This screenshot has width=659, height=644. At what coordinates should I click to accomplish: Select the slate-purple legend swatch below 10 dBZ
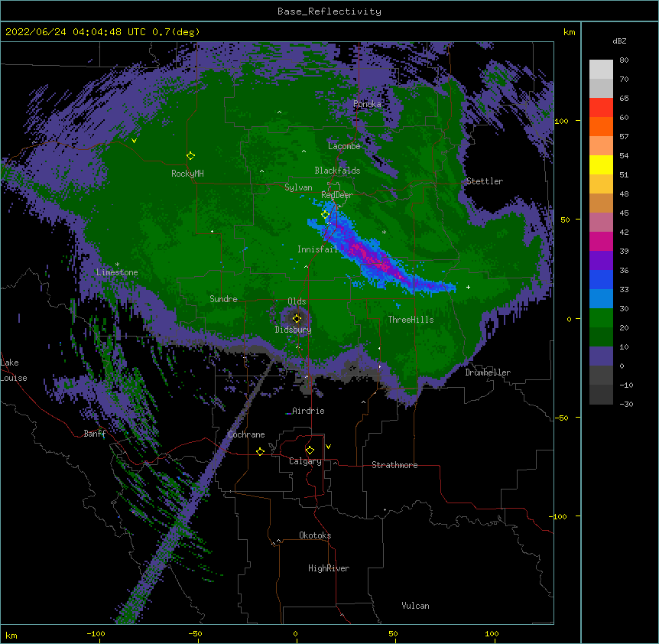tap(601, 356)
